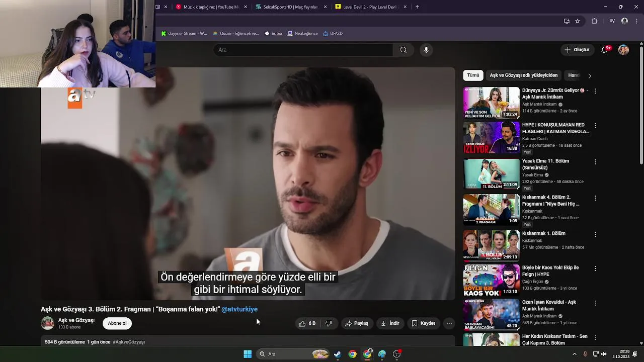The height and width of the screenshot is (362, 644).
Task: Open options for Her Kadın Kıskanır Tatlım video
Action: click(595, 337)
